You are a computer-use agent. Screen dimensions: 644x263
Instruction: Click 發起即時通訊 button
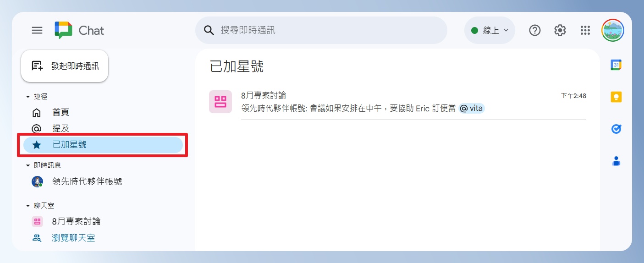coord(65,66)
